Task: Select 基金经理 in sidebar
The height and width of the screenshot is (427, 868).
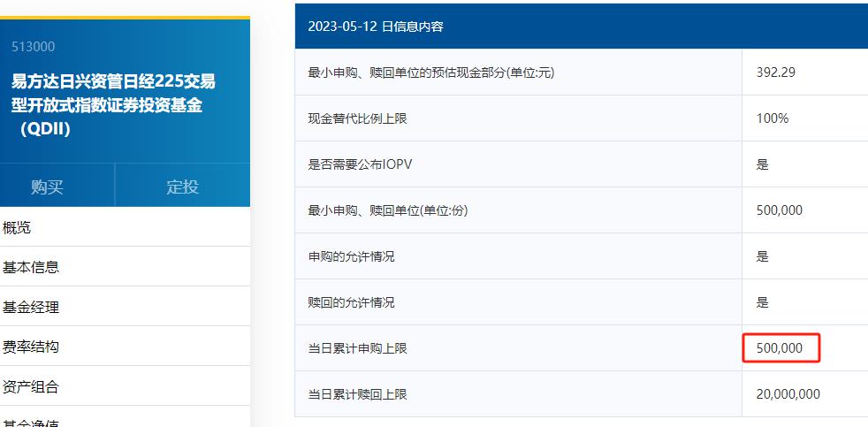Action: click(31, 307)
